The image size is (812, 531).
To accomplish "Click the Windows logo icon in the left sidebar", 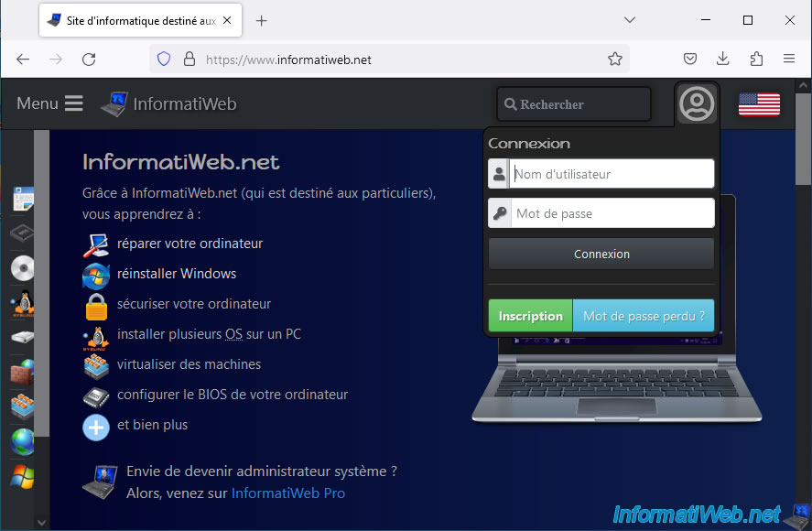I will point(22,477).
